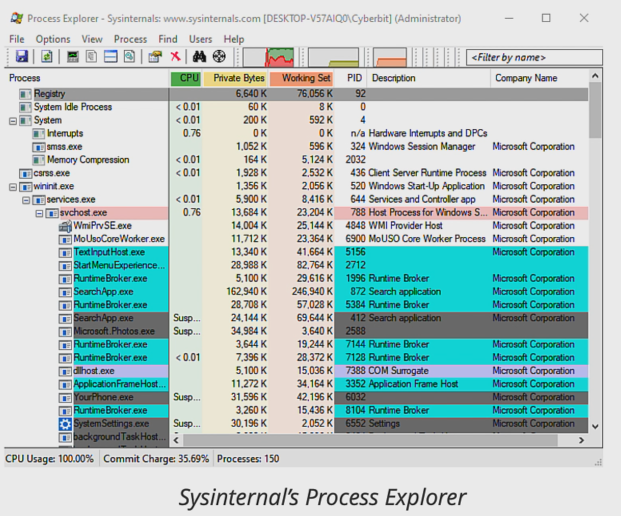Collapse the svchost.exe tree node
Viewport: 621px width, 516px height.
(x=39, y=213)
